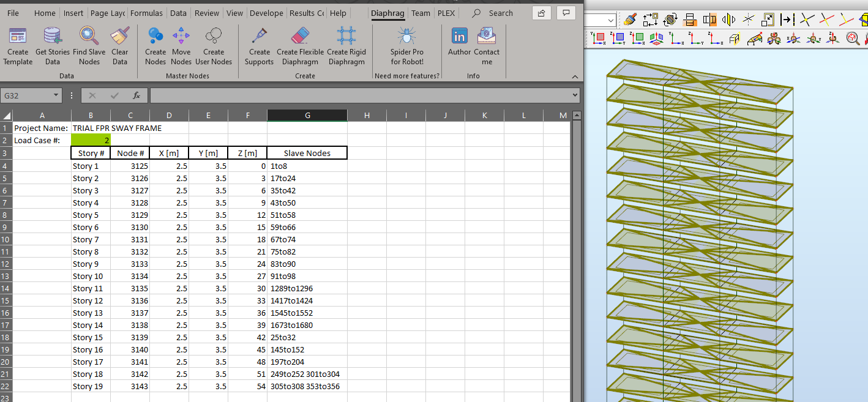Select row 13 header

coord(6,276)
